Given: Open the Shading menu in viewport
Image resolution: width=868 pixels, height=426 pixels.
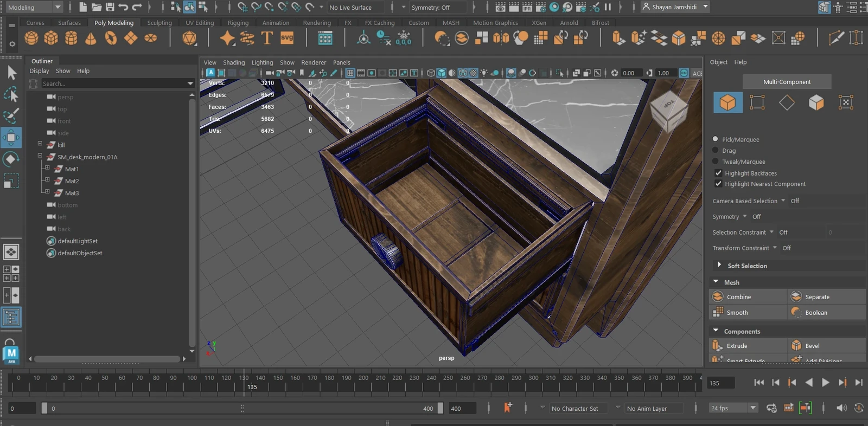Looking at the screenshot, I should [x=234, y=62].
